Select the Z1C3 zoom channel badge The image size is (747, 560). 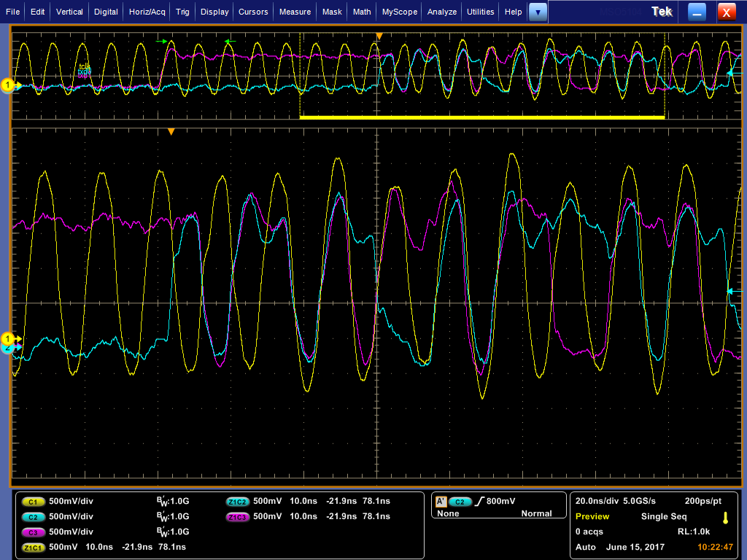[x=237, y=517]
